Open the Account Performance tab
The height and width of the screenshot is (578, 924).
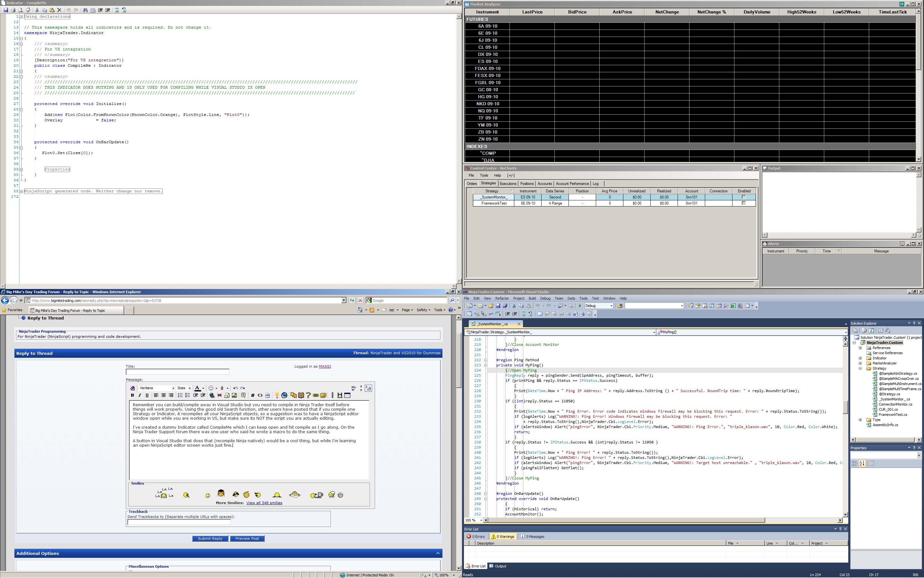click(572, 184)
